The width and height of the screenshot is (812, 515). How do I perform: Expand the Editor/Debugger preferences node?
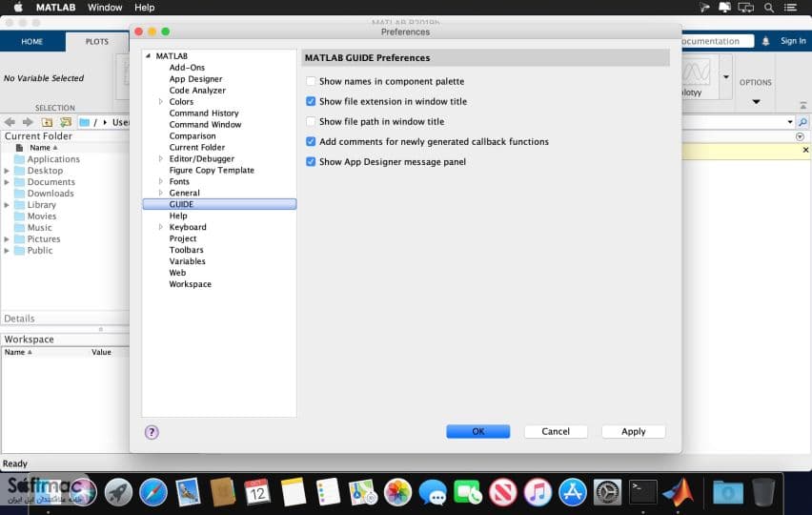(160, 158)
